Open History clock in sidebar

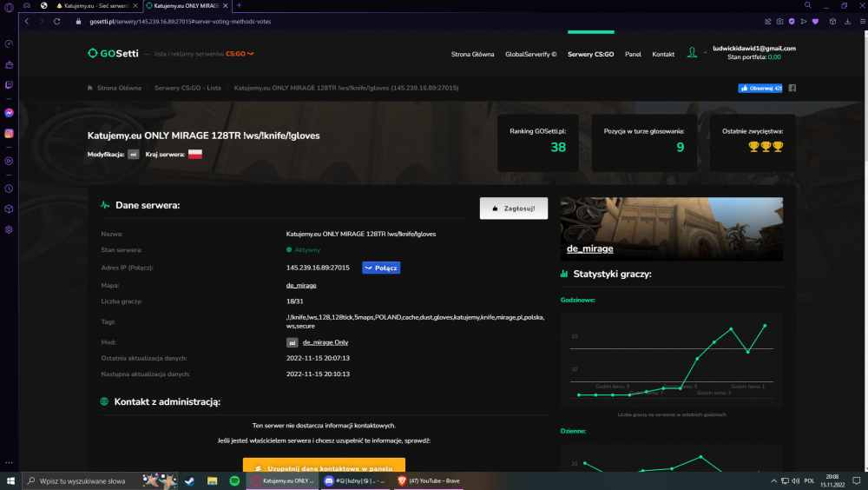[x=9, y=189]
